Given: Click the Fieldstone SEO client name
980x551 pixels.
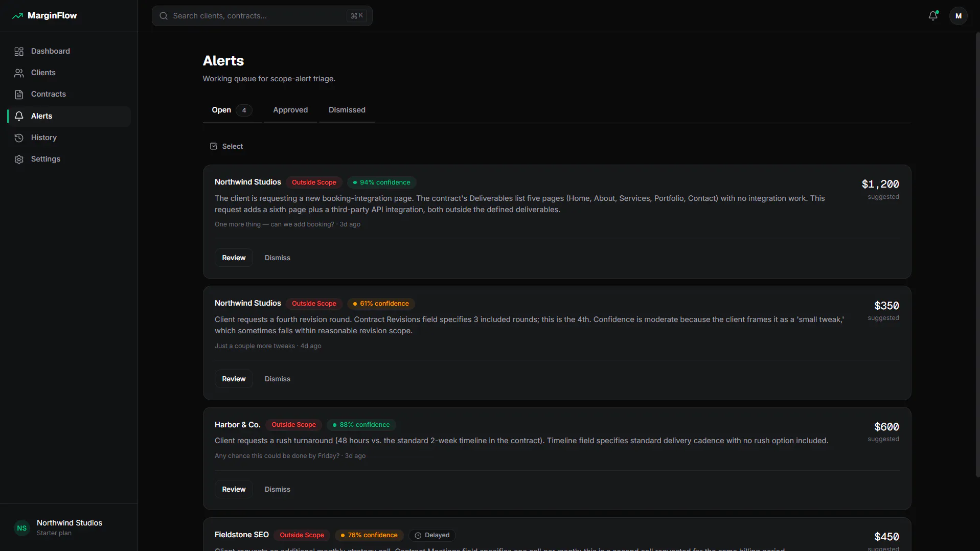Looking at the screenshot, I should [x=242, y=535].
